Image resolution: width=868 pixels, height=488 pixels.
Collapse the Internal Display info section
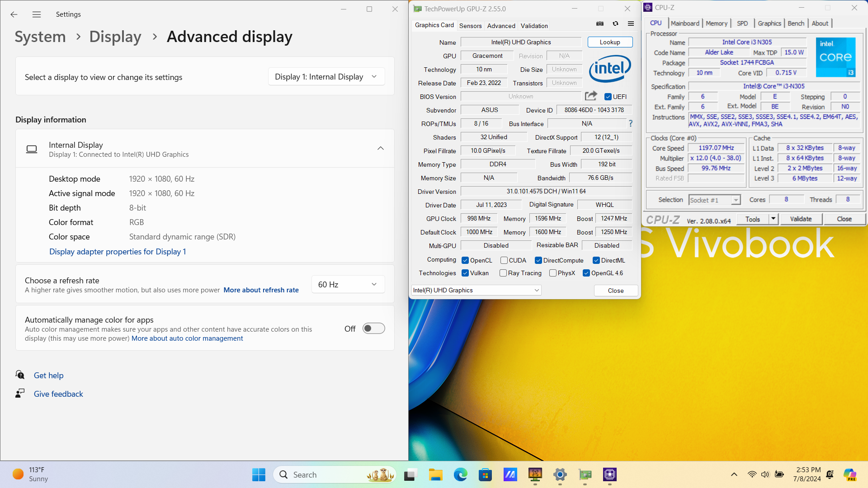381,148
